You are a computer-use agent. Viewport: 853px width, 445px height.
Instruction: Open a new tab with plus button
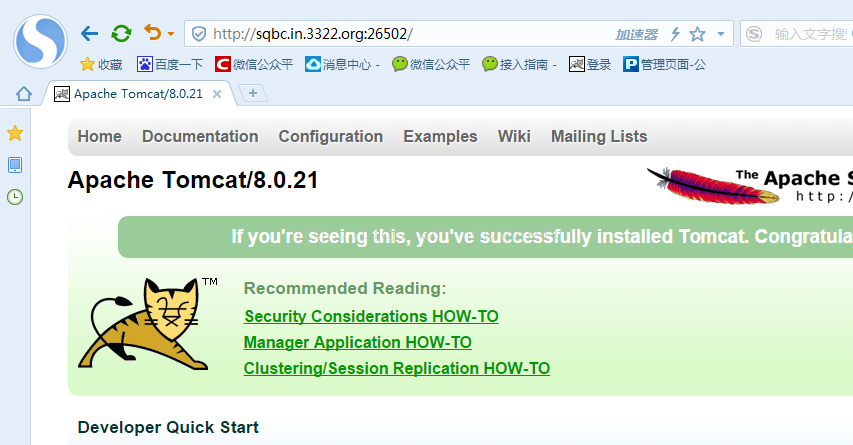pyautogui.click(x=253, y=93)
